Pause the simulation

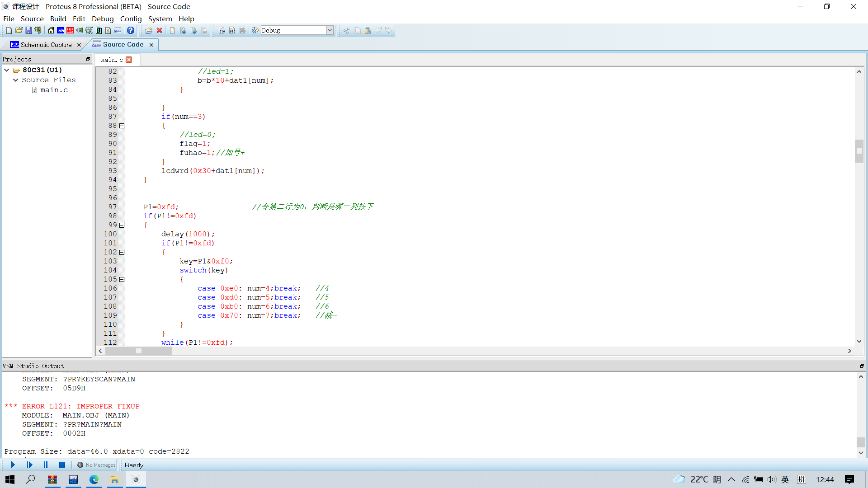tap(46, 465)
